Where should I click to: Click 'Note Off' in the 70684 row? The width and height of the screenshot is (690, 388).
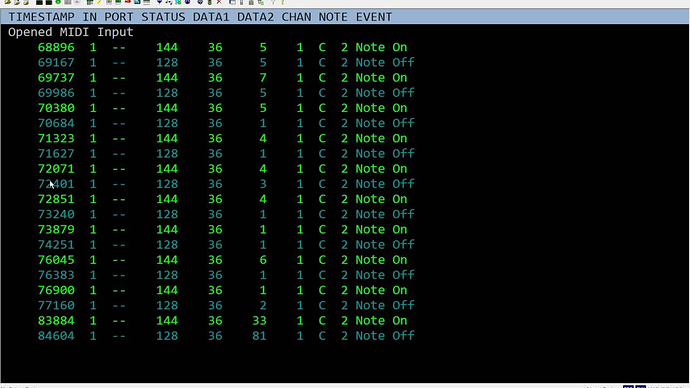pyautogui.click(x=385, y=123)
